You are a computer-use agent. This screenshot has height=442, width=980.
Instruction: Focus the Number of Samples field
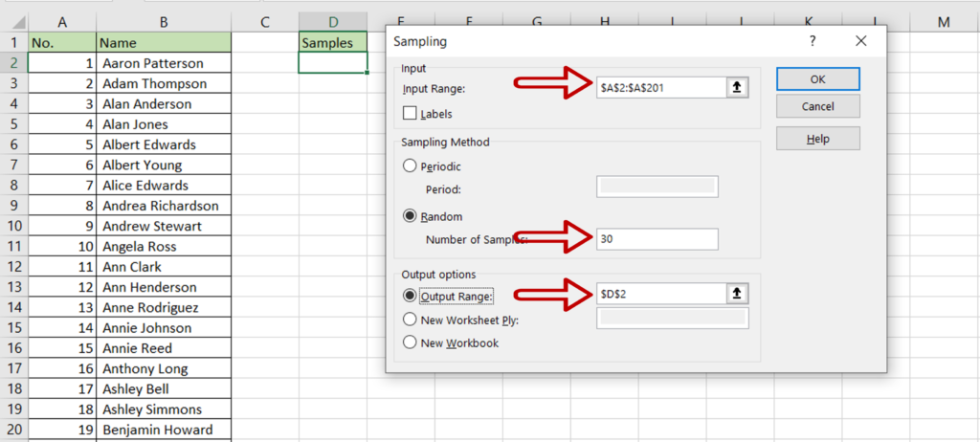click(657, 239)
